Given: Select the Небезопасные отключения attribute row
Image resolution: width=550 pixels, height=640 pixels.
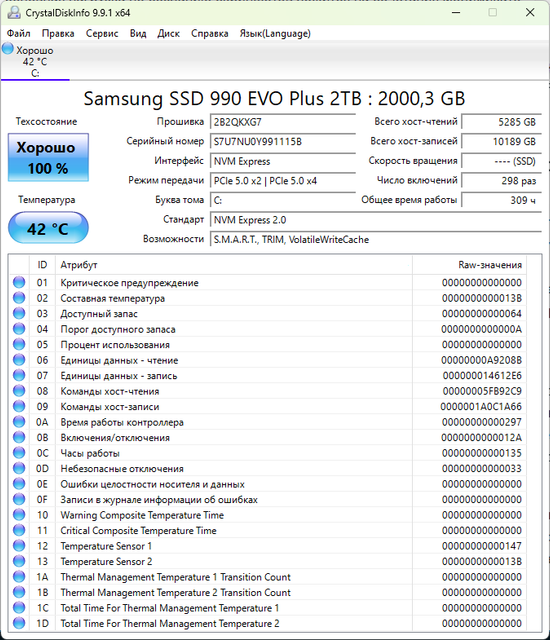Looking at the screenshot, I should point(268,469).
